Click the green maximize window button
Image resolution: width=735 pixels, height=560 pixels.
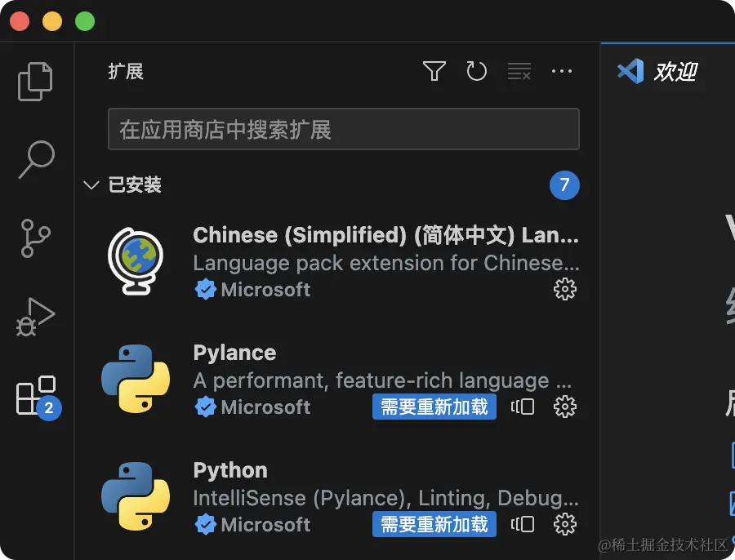(85, 21)
